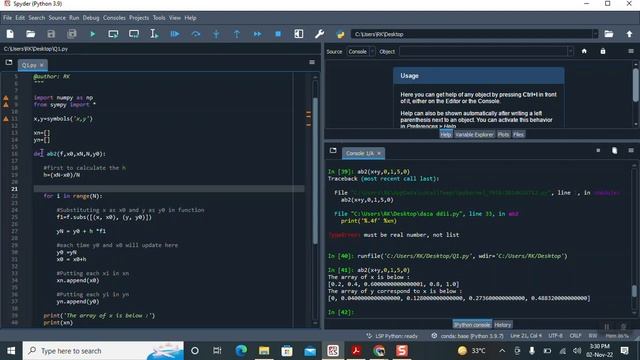Open the Edit menu
Viewport: 640px width, 360px height.
pyautogui.click(x=20, y=18)
